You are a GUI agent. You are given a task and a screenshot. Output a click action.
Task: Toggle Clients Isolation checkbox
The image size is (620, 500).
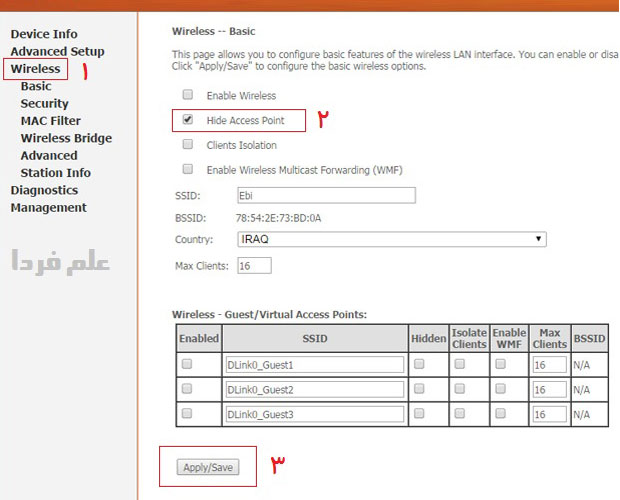(x=187, y=145)
